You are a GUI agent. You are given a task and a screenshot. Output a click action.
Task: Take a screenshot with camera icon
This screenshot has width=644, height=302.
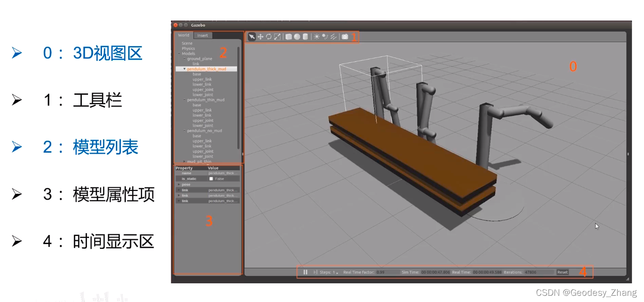(x=345, y=37)
